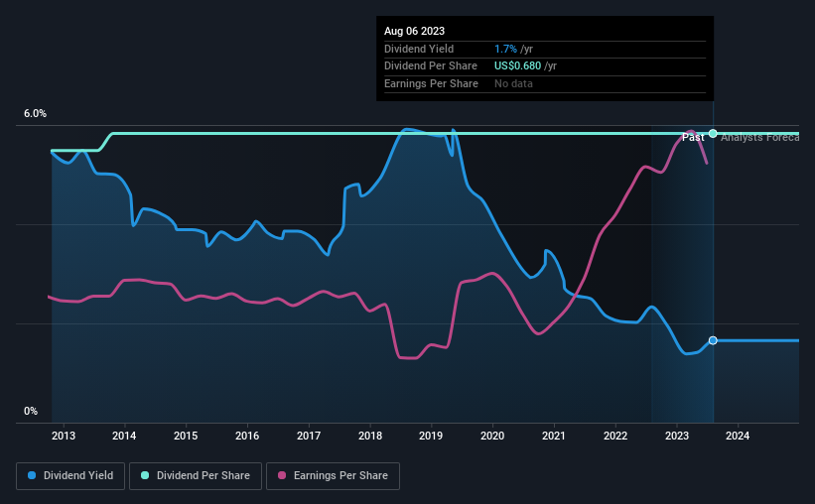Click the 2016 x-axis label
This screenshot has width=815, height=504.
[x=247, y=436]
